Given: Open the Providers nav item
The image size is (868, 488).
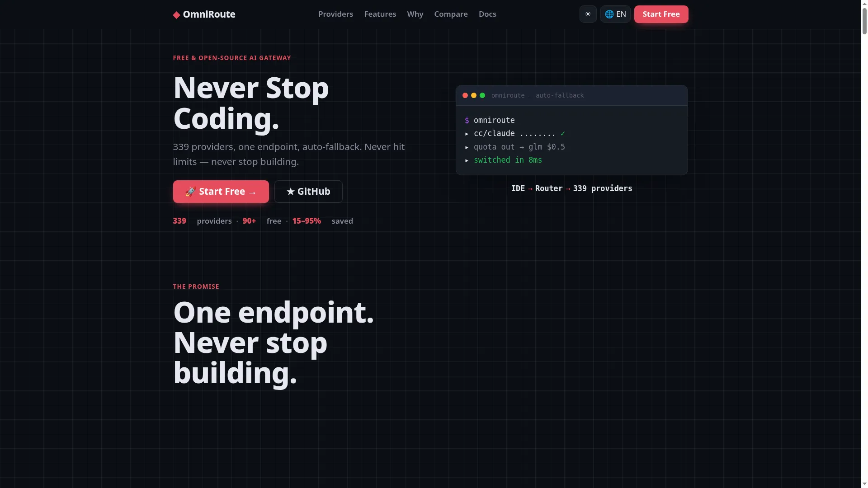Looking at the screenshot, I should (x=335, y=14).
